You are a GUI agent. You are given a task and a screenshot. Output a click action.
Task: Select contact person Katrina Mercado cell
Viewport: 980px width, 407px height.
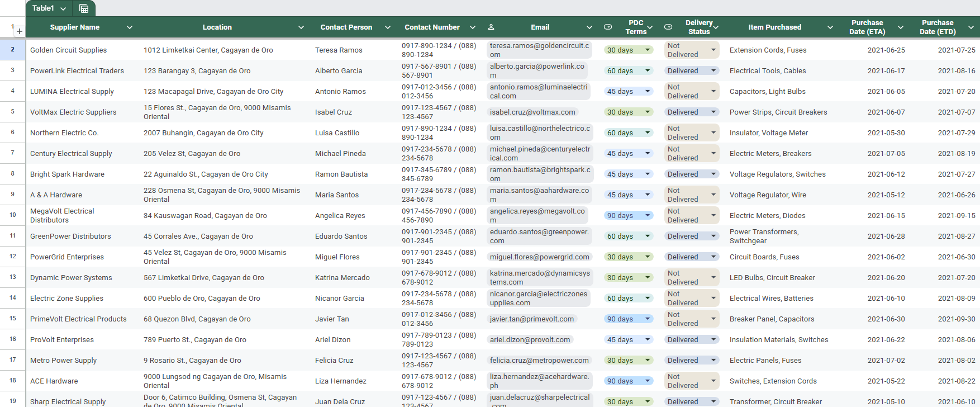click(x=354, y=277)
